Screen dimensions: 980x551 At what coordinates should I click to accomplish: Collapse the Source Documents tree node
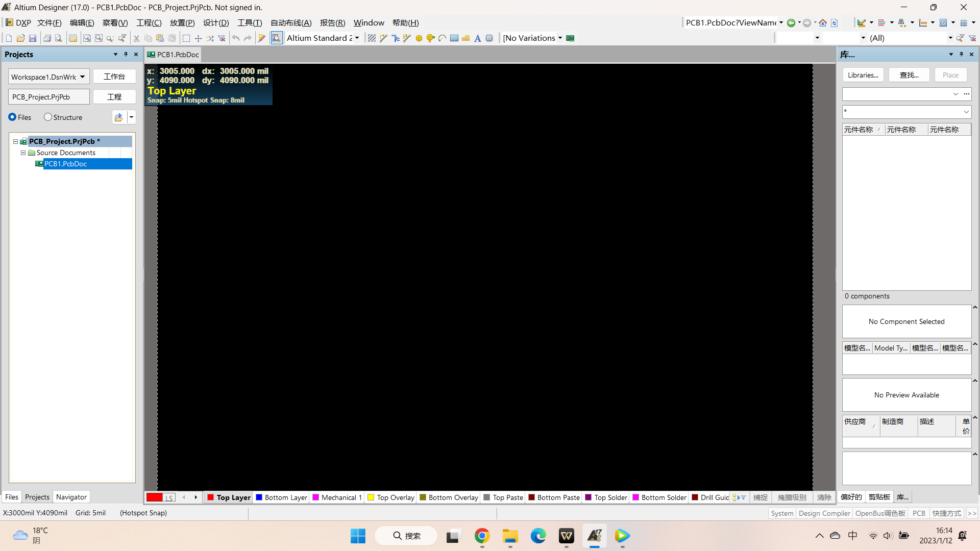coord(23,153)
